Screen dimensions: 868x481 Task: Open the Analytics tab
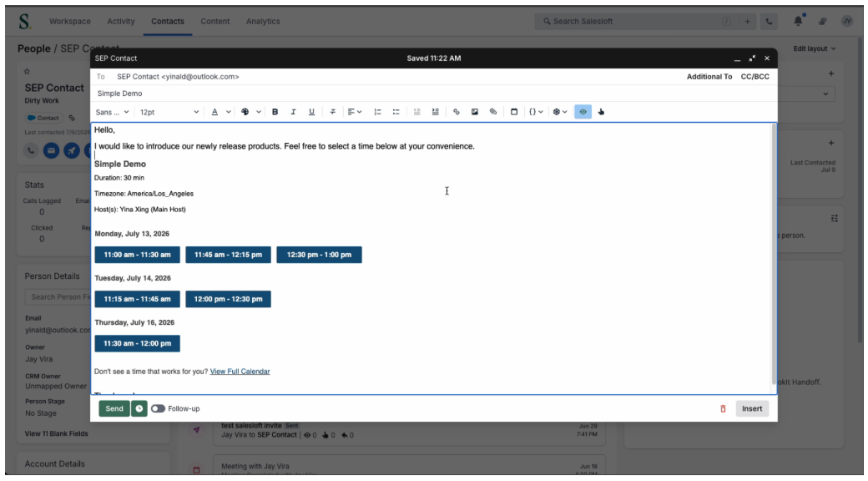(263, 21)
